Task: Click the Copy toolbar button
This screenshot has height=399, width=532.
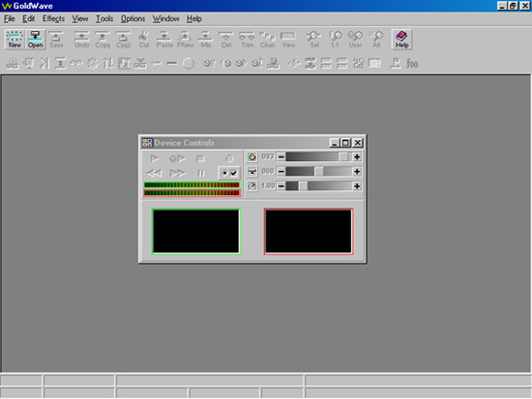Action: click(x=103, y=40)
